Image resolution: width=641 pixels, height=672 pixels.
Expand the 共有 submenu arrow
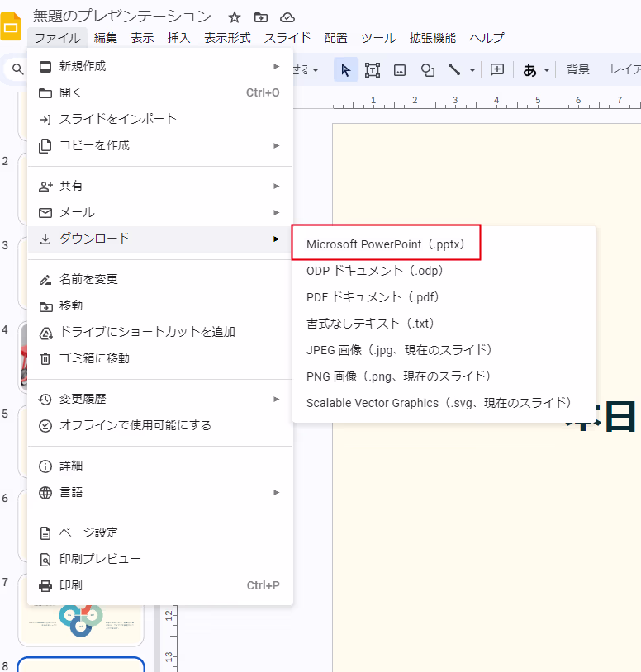tap(277, 186)
